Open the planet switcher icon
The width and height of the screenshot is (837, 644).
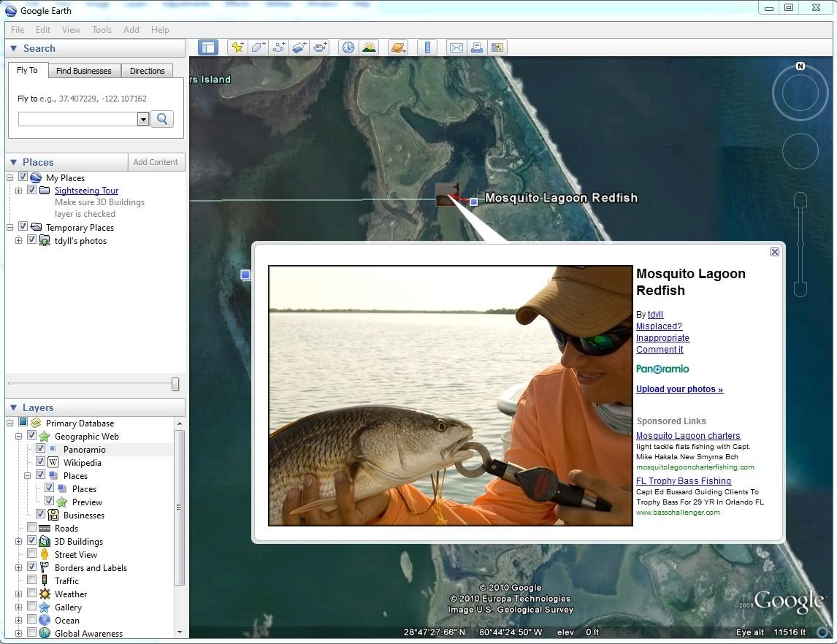click(x=397, y=47)
